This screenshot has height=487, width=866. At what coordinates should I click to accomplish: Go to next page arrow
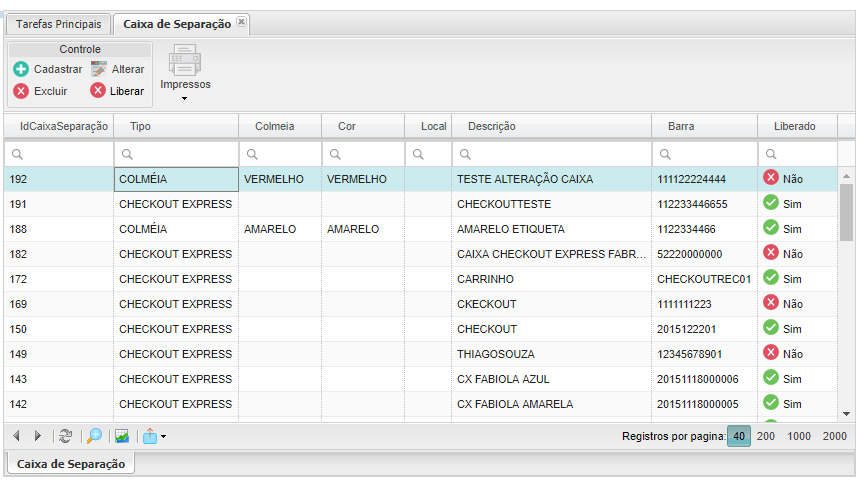coord(38,436)
